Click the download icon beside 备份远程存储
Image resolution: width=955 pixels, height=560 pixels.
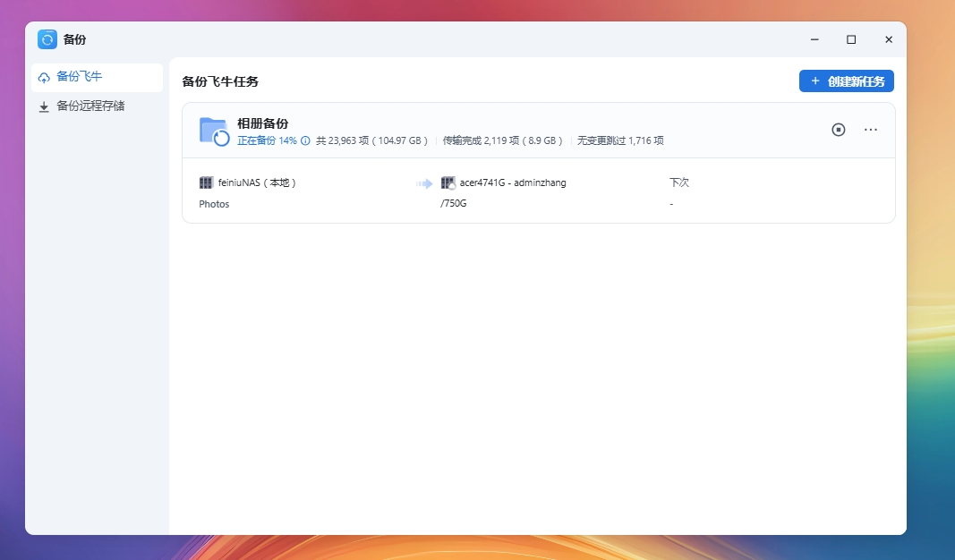[x=44, y=107]
